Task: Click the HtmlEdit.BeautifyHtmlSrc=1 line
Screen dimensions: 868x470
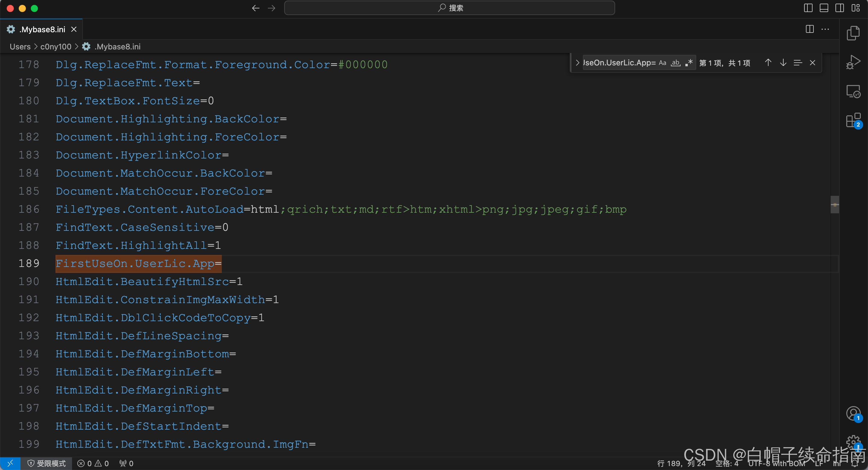Action: [x=149, y=281]
